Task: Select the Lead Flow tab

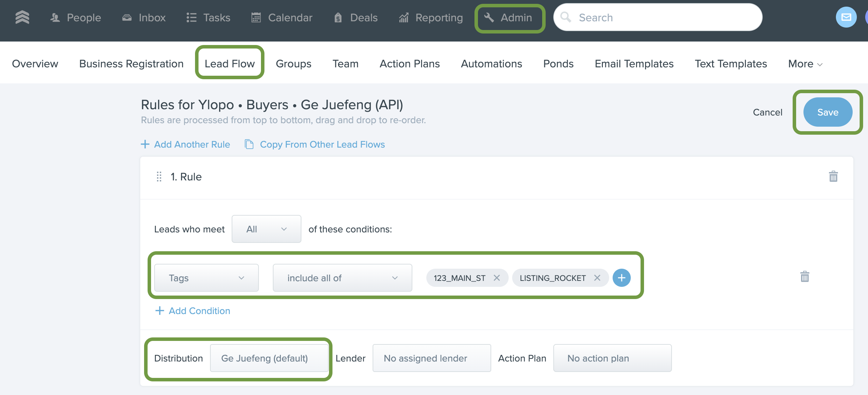Action: click(230, 64)
